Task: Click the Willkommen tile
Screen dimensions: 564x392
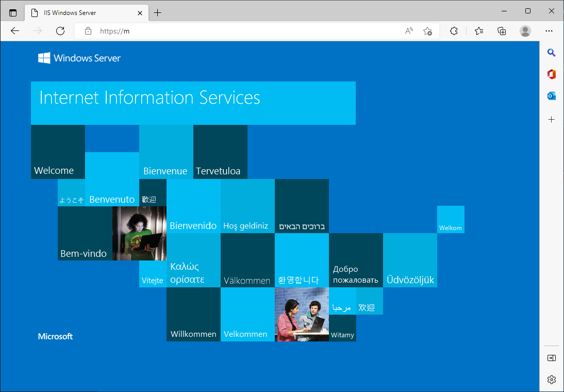Action: pyautogui.click(x=193, y=314)
